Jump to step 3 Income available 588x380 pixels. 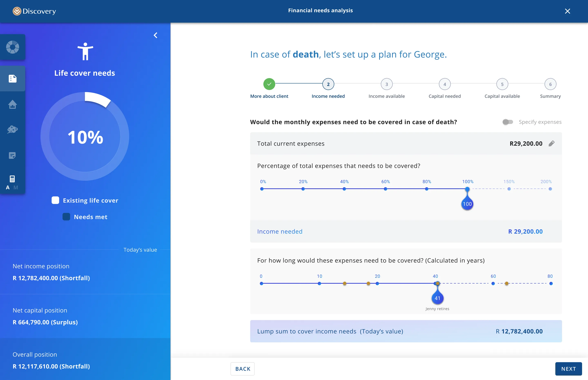coord(386,84)
